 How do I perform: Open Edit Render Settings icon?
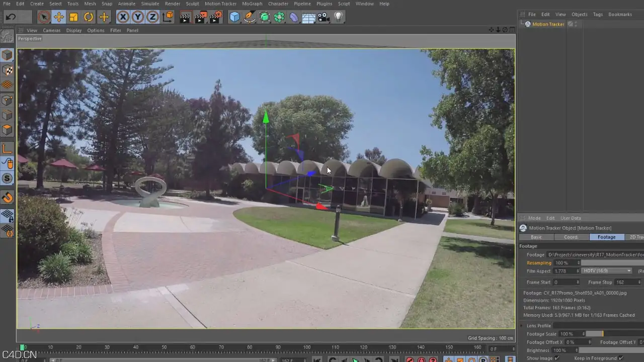pyautogui.click(x=215, y=18)
